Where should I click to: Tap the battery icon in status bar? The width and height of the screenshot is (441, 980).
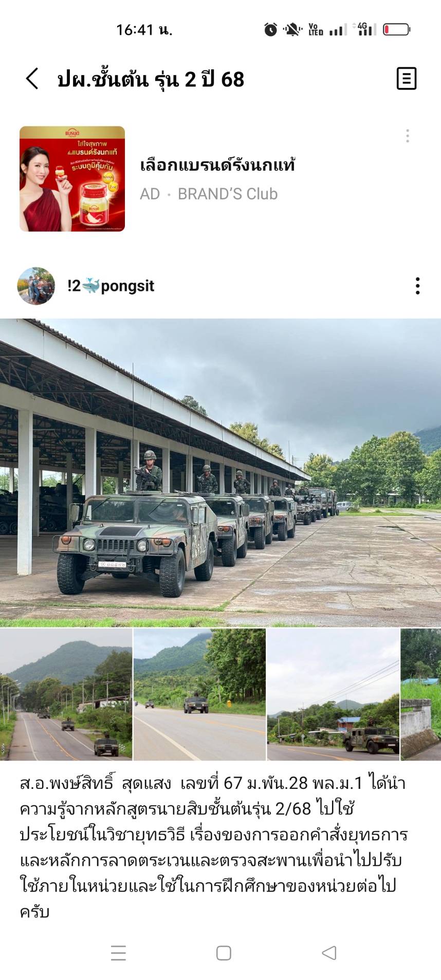[x=396, y=29]
